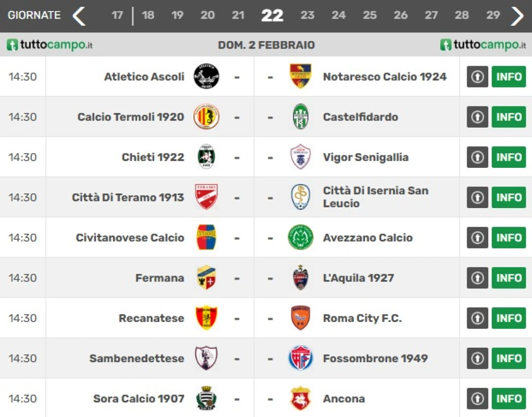Open INFO for Recanatese vs Roma City
This screenshot has height=417, width=532.
(509, 318)
